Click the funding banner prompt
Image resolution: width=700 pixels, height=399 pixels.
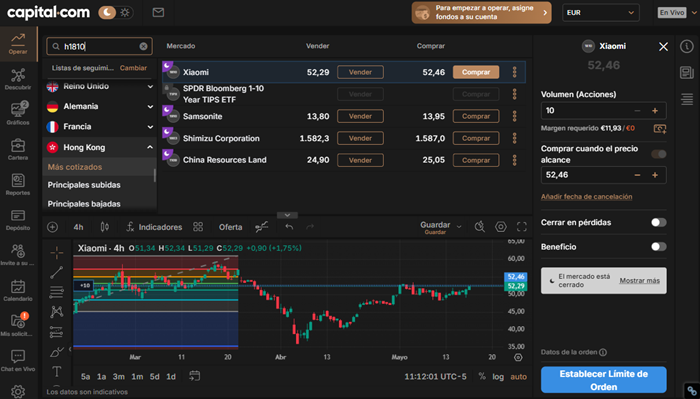pos(481,12)
